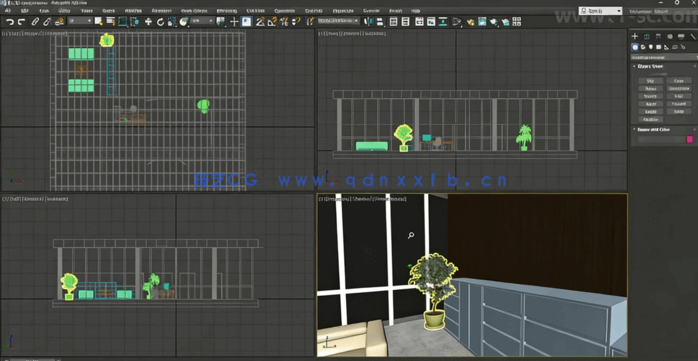The height and width of the screenshot is (361, 698).
Task: Toggle Spinner Snap
Action: [296, 21]
